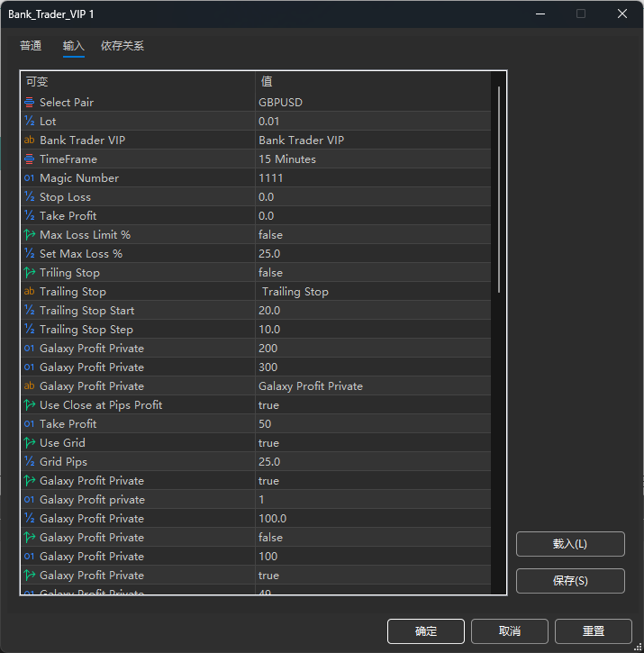Click the Max Loss Limit % boolean icon
Viewport: 644px width, 653px height.
click(29, 235)
